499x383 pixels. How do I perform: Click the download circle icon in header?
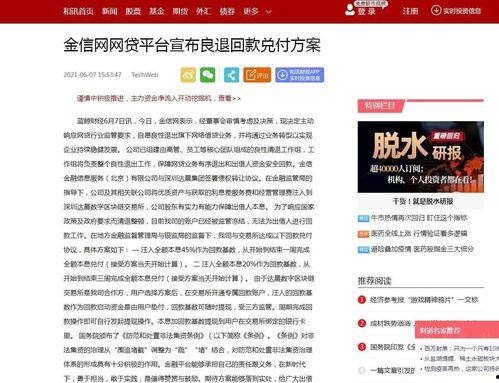[436, 10]
